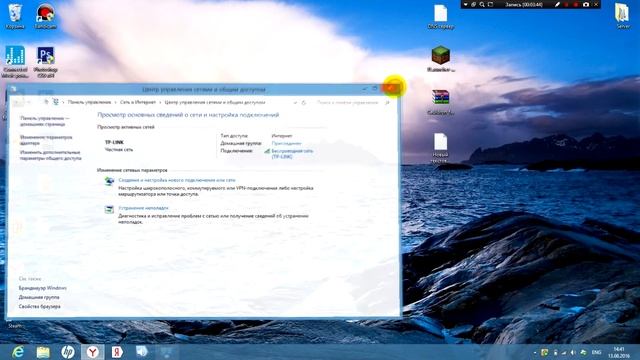Open the red Я Yandex taskbar icon
Screen dimensions: 640x360
tap(117, 352)
